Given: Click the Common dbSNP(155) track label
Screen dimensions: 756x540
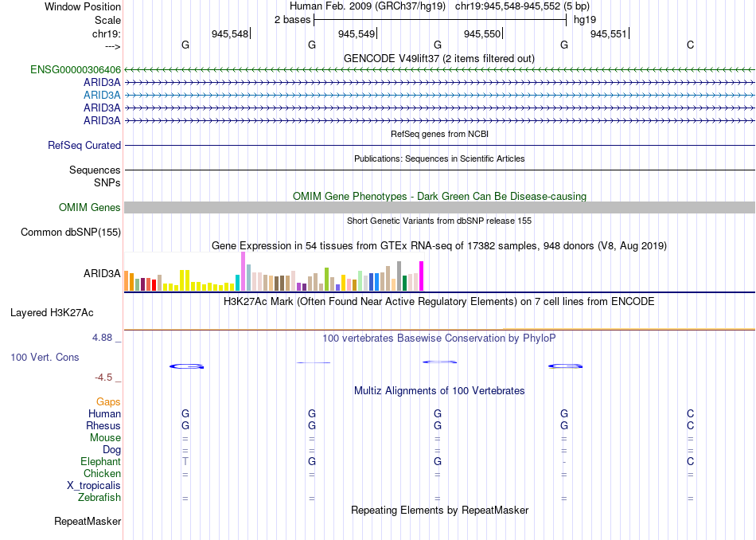Looking at the screenshot, I should pyautogui.click(x=71, y=232).
